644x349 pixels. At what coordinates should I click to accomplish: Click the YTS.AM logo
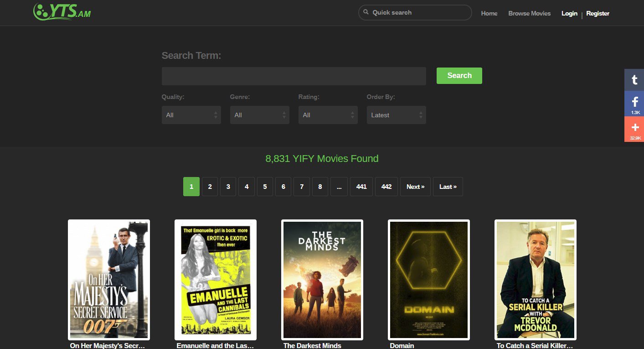tap(62, 11)
